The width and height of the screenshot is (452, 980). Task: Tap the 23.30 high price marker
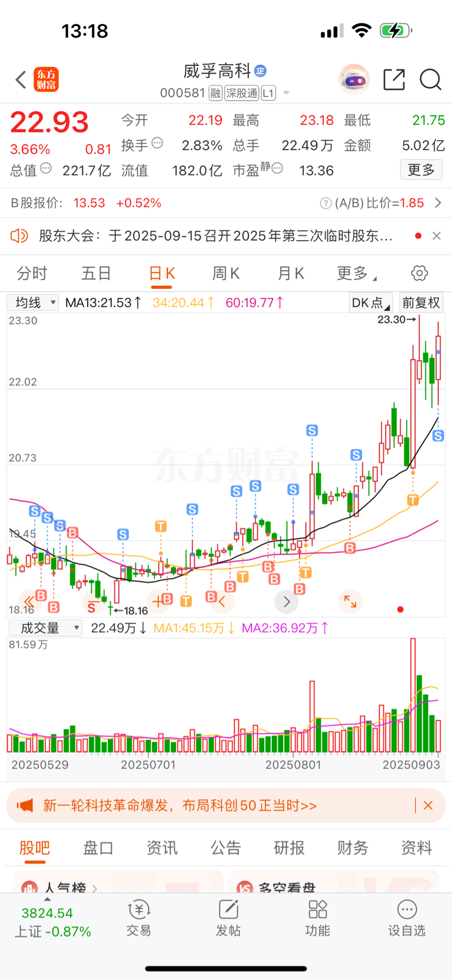point(397,320)
